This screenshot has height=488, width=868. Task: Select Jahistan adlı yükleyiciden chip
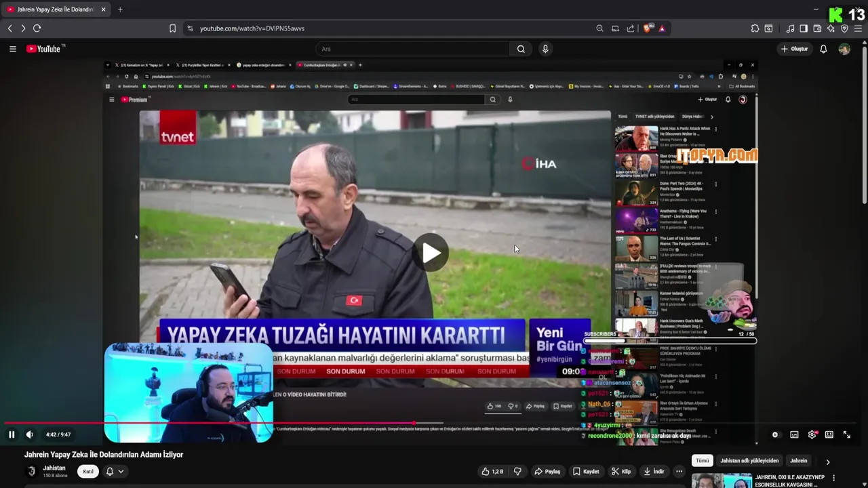tap(749, 461)
